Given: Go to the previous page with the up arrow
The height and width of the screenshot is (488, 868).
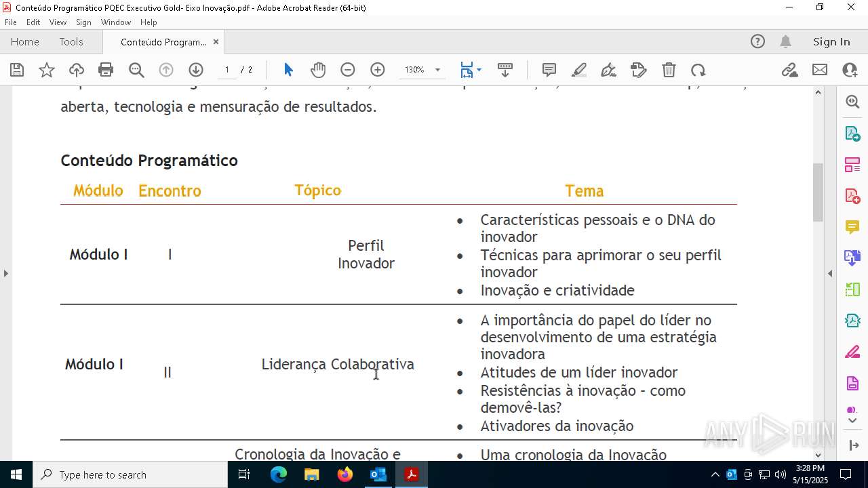Looking at the screenshot, I should click(166, 70).
